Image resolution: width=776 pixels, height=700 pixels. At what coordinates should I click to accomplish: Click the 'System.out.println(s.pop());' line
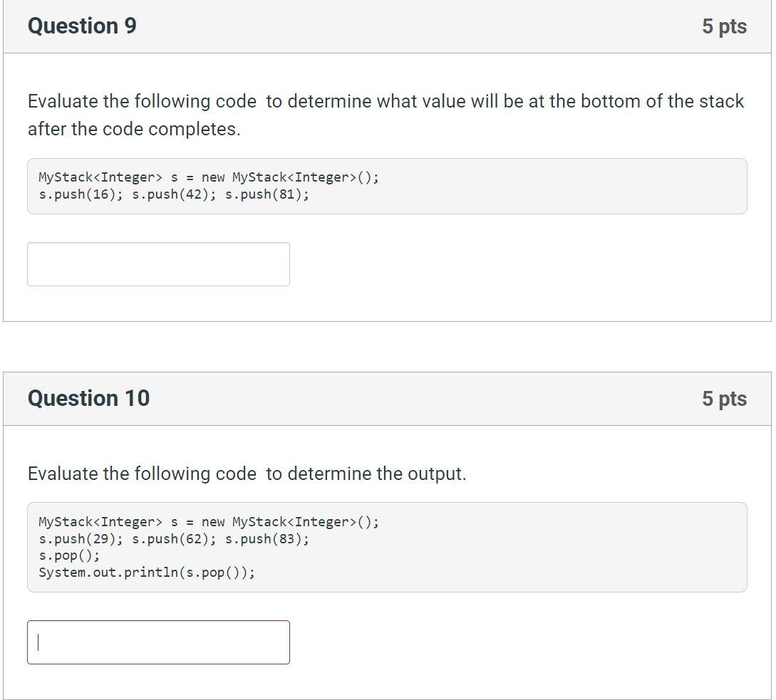pyautogui.click(x=147, y=573)
